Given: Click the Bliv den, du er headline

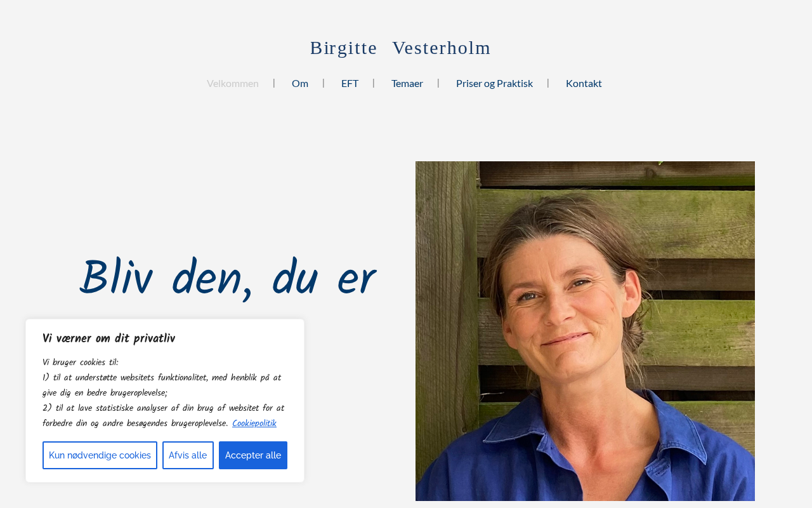Looking at the screenshot, I should pos(228,279).
